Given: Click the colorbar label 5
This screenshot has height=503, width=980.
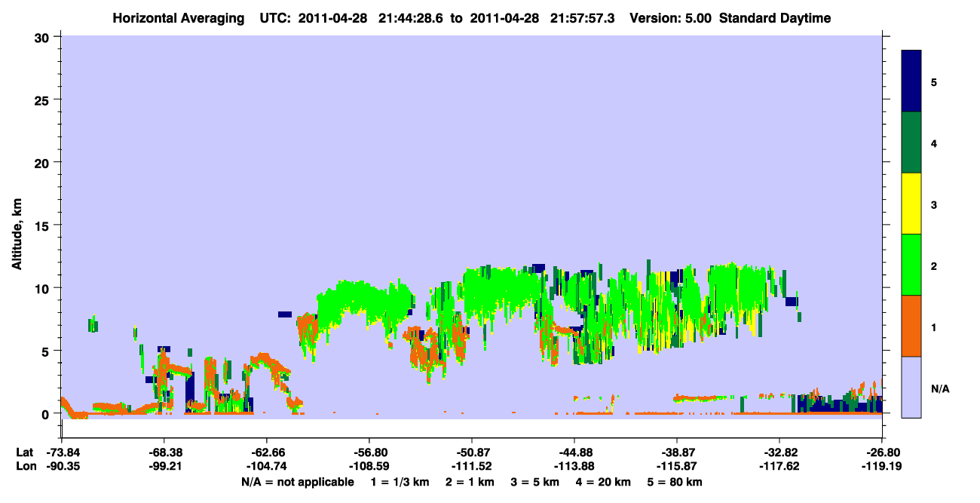Looking at the screenshot, I should pos(933,81).
